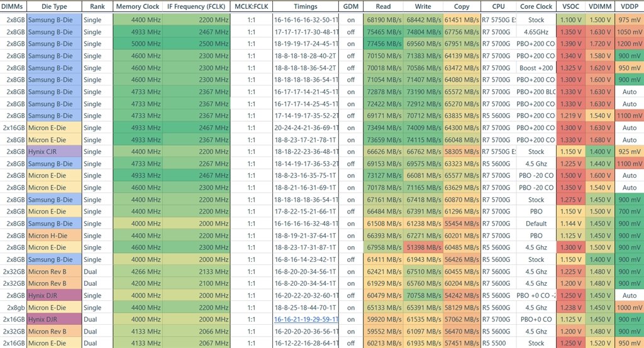Select the 17-17-17-17-30-48-1T timings cell
Image resolution: width=644 pixels, height=348 pixels.
click(x=306, y=31)
